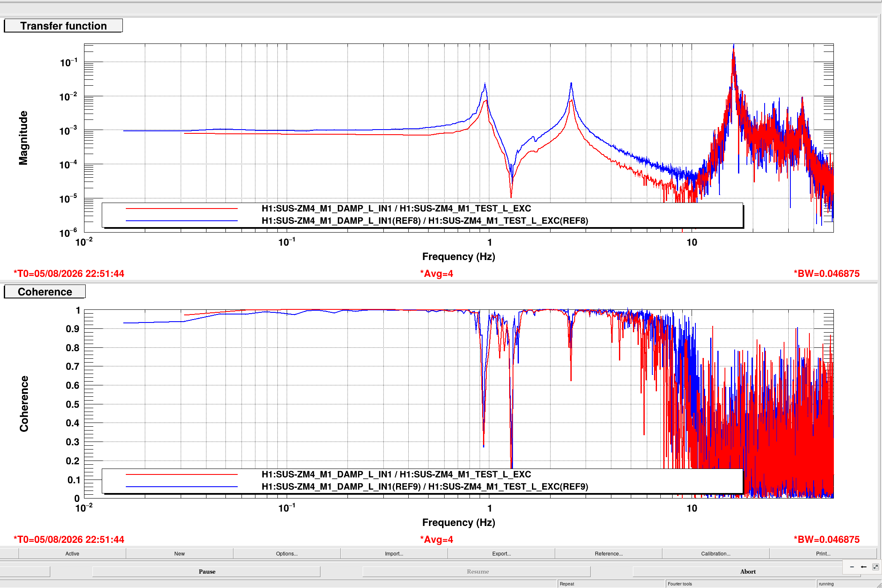
Task: Click the layout grid icon
Action: [x=875, y=567]
